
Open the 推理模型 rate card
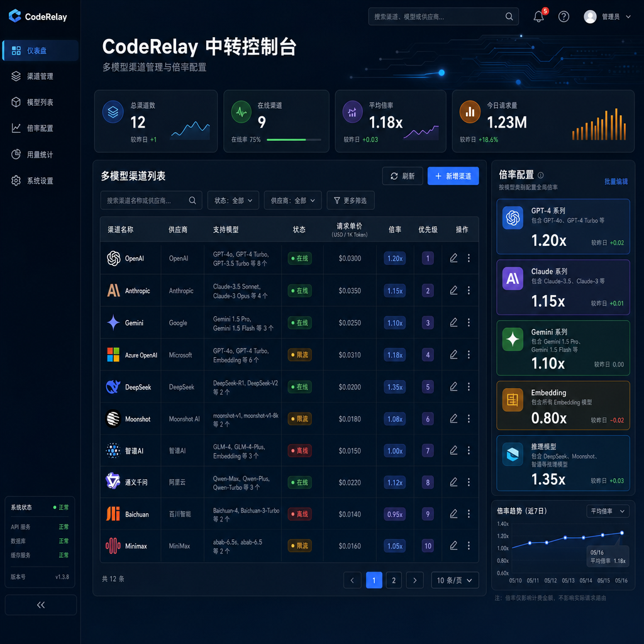click(563, 464)
